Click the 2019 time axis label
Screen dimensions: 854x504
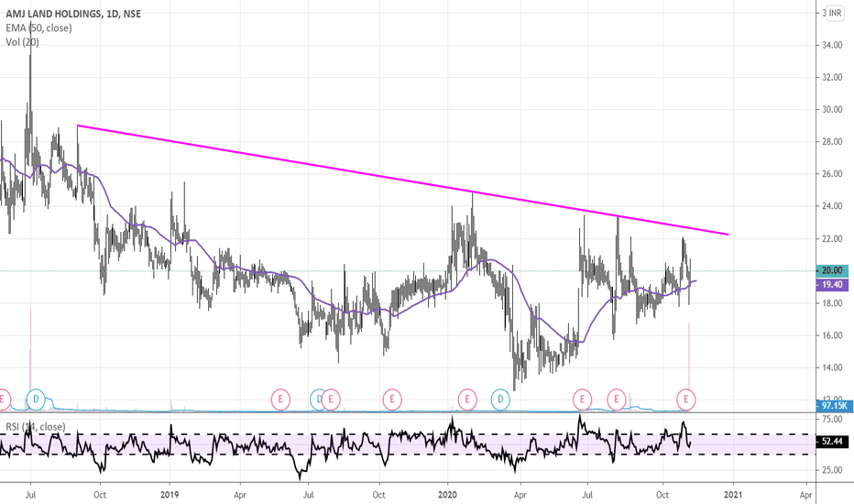coord(170,495)
